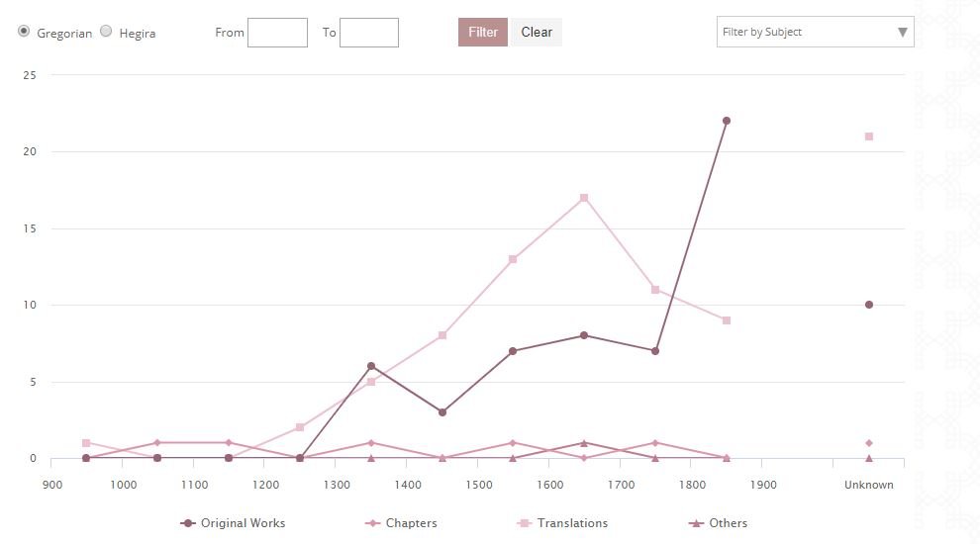Click Chapters diamond marker in Unknown column
Viewport: 980px width, 544px height.
click(x=869, y=443)
